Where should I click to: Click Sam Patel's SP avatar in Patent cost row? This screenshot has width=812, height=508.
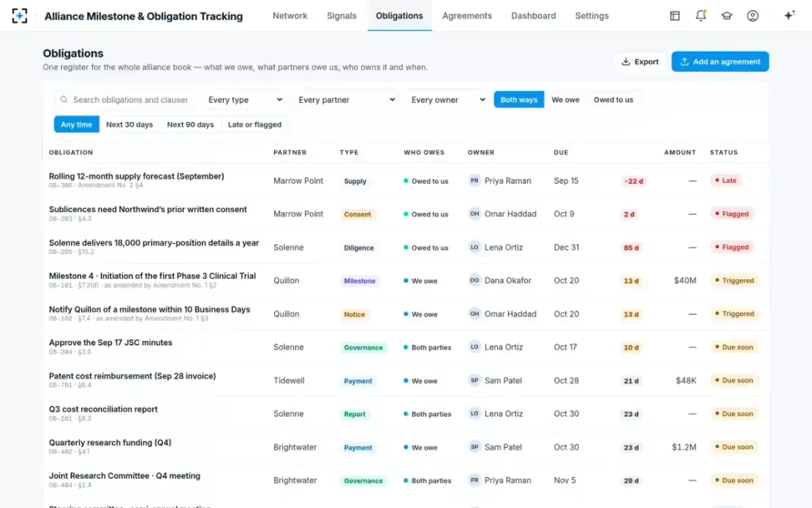[474, 381]
